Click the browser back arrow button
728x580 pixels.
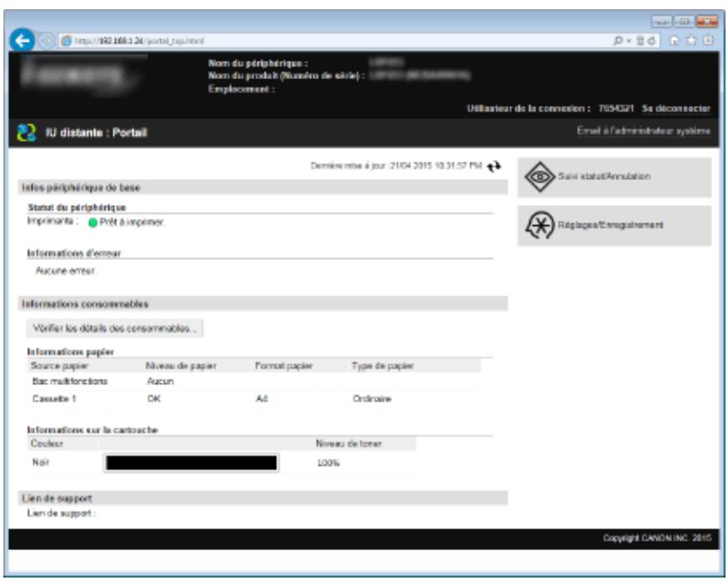[x=22, y=40]
